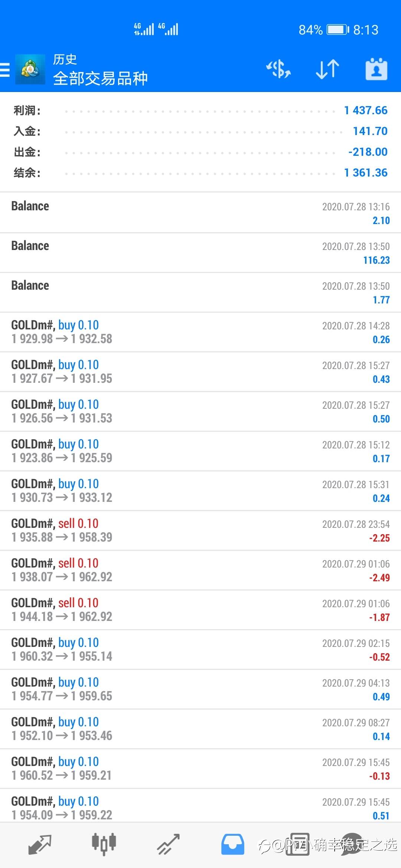Tap the buy trade closed at 1 955.14
This screenshot has width=401, height=868.
coord(200,650)
